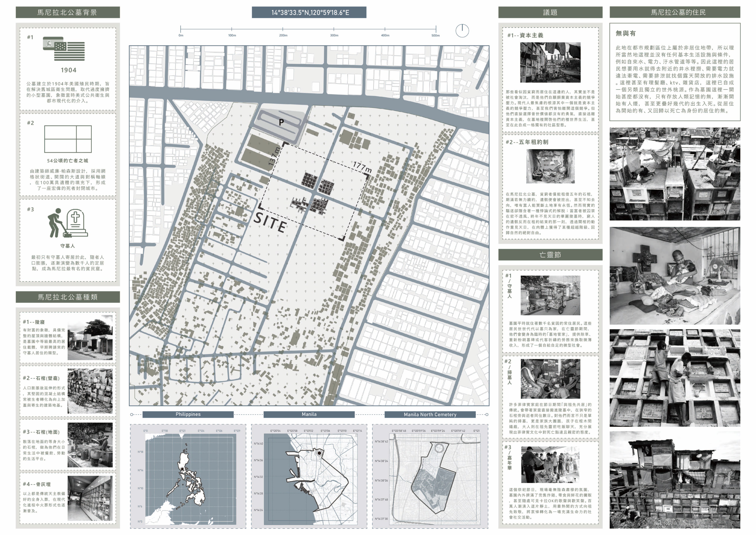Open the 掃墓人 family gathering photo
Image resolution: width=756 pixels, height=535 pixels.
[x=550, y=379]
